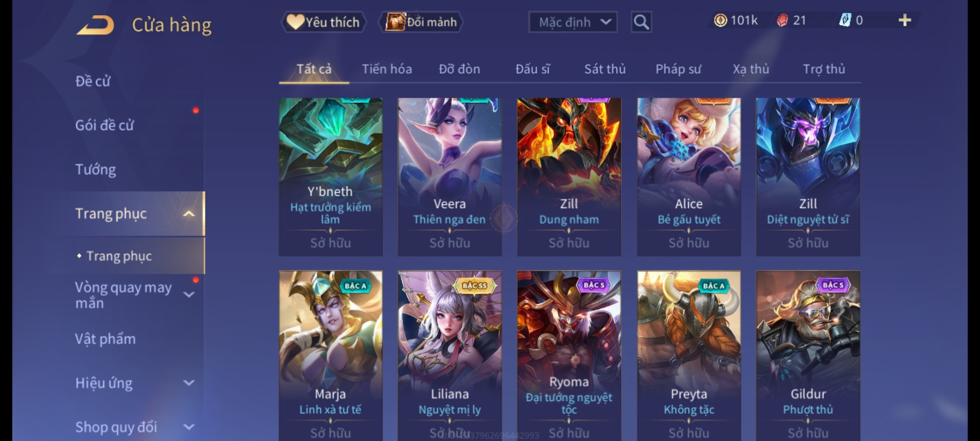This screenshot has height=441, width=980.
Task: Expand the Hiệu ứng sidebar section
Action: 189,383
